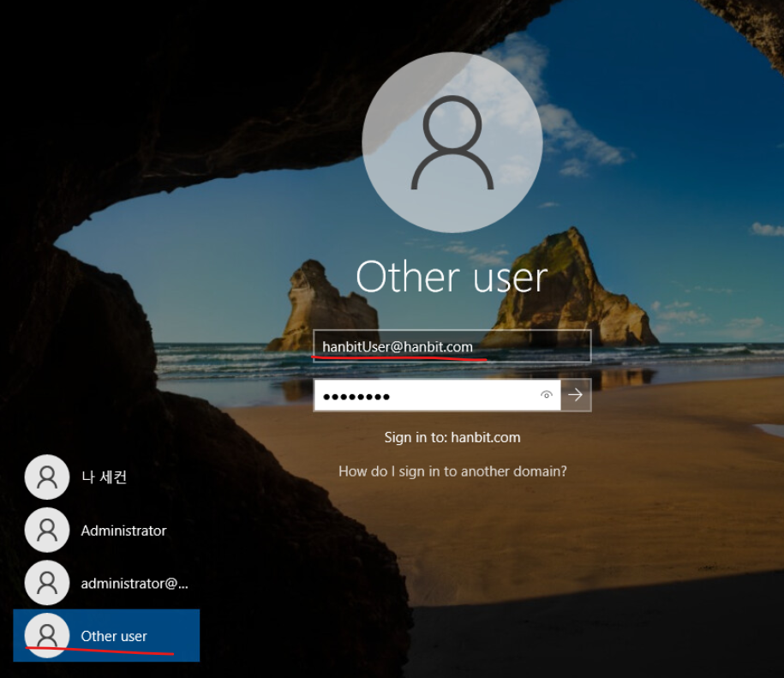The width and height of the screenshot is (784, 678).
Task: Click 'Sign in to: hanbit.com' text
Action: click(452, 437)
